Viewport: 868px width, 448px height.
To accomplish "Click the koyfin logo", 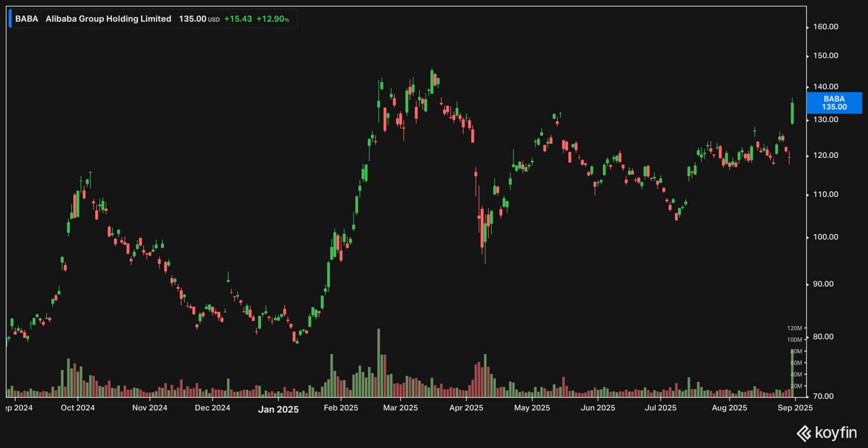I will [826, 433].
